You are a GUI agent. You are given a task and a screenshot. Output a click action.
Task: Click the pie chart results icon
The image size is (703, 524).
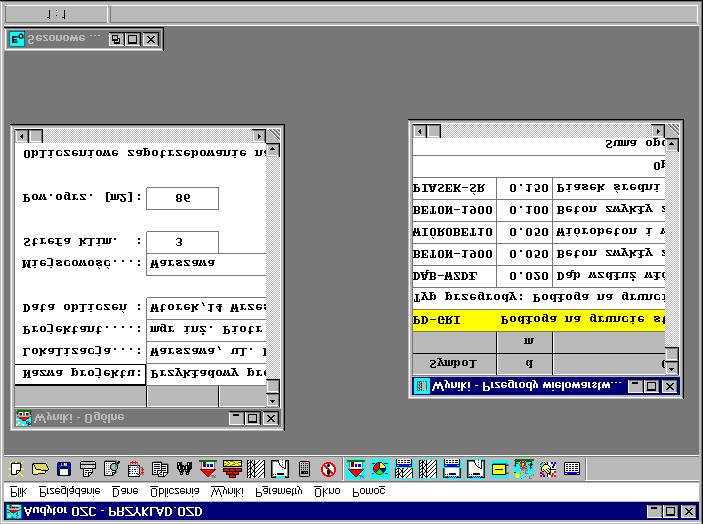coord(380,469)
